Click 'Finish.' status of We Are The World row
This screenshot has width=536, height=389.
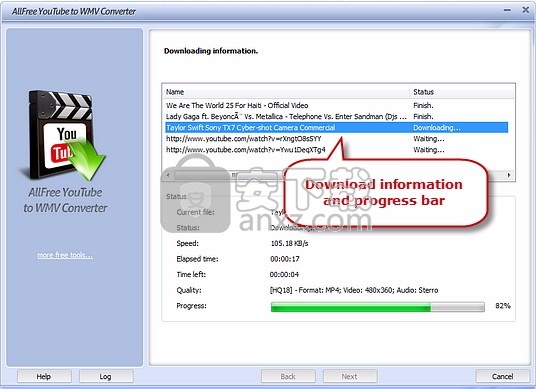[423, 105]
